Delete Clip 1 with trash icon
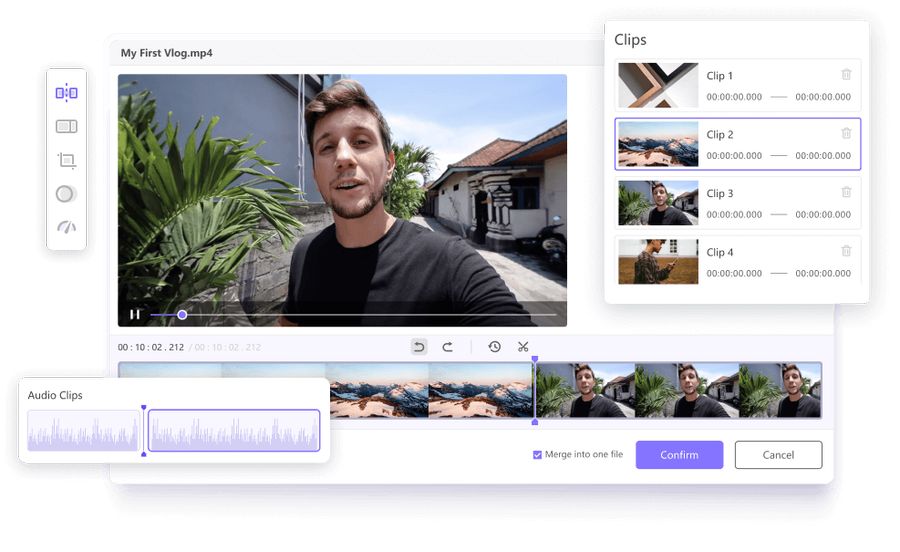 click(846, 75)
